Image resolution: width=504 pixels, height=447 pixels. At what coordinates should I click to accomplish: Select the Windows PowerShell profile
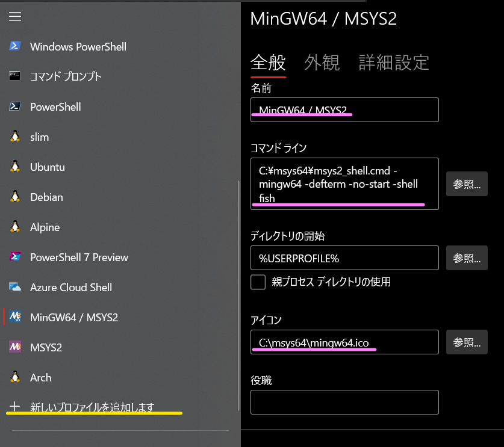coord(120,46)
